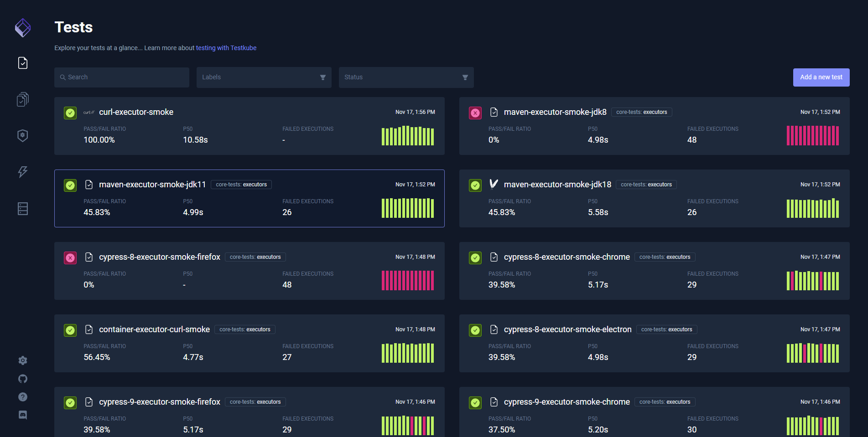
Task: Open the Help question mark icon
Action: 23,397
